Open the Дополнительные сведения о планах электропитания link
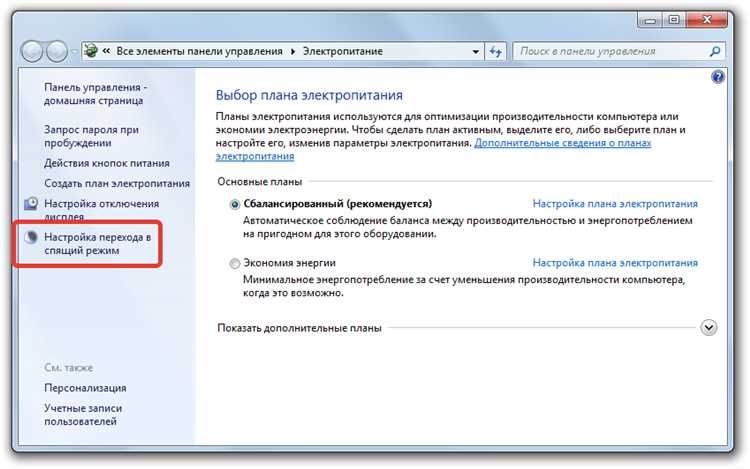 pos(433,150)
